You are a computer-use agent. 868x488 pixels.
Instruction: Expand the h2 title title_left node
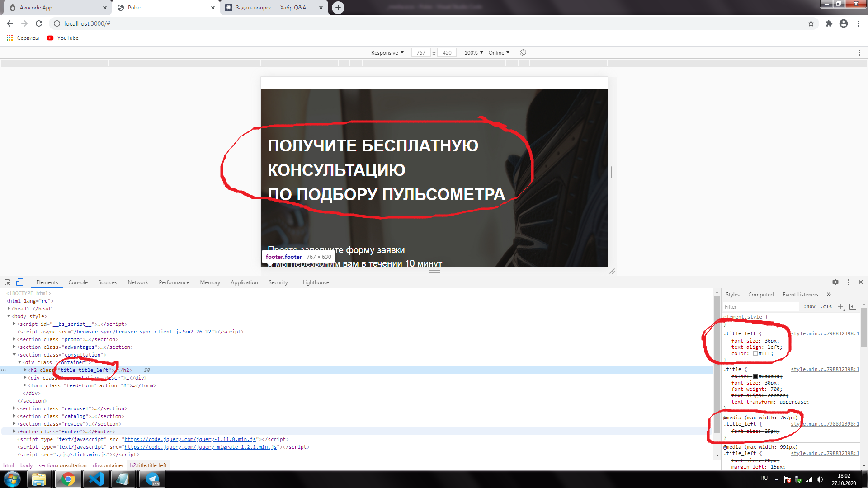(25, 370)
